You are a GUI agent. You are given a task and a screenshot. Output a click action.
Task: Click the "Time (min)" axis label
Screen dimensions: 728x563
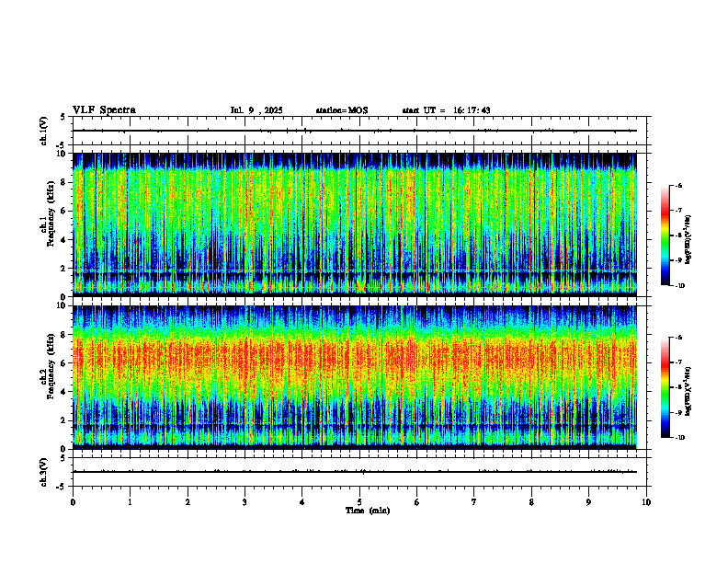click(368, 511)
